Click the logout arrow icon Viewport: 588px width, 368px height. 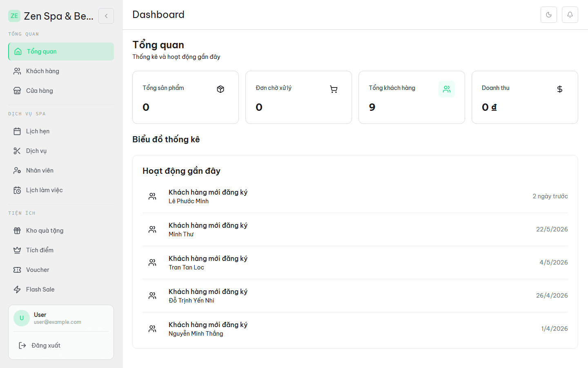22,346
